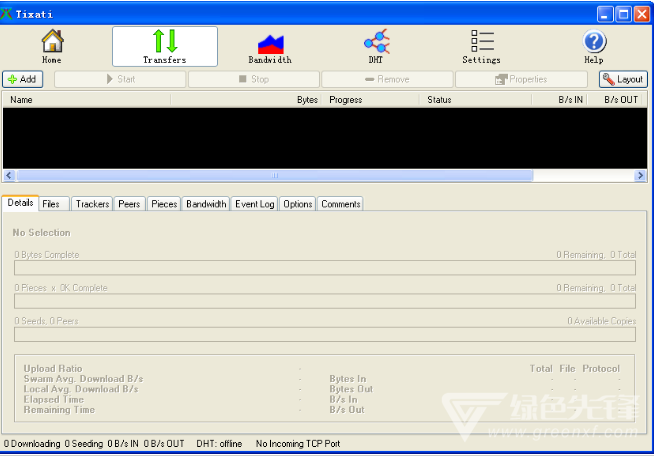Click the Add transfer button

[x=23, y=79]
